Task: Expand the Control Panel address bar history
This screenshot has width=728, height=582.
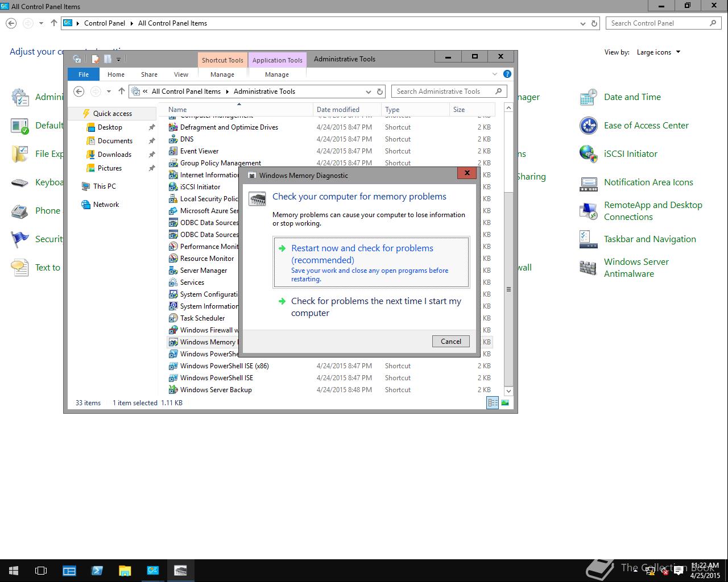Action: point(583,23)
